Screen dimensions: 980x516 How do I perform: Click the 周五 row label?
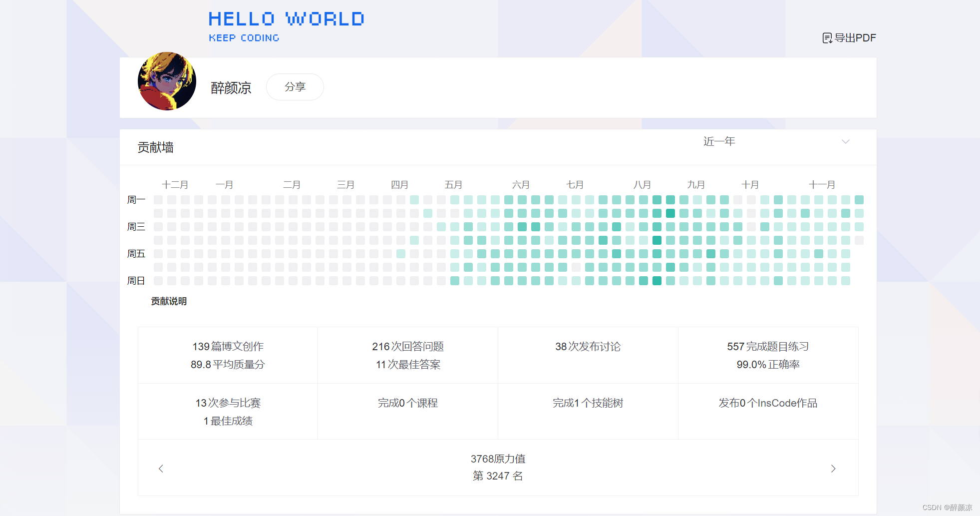(x=136, y=254)
